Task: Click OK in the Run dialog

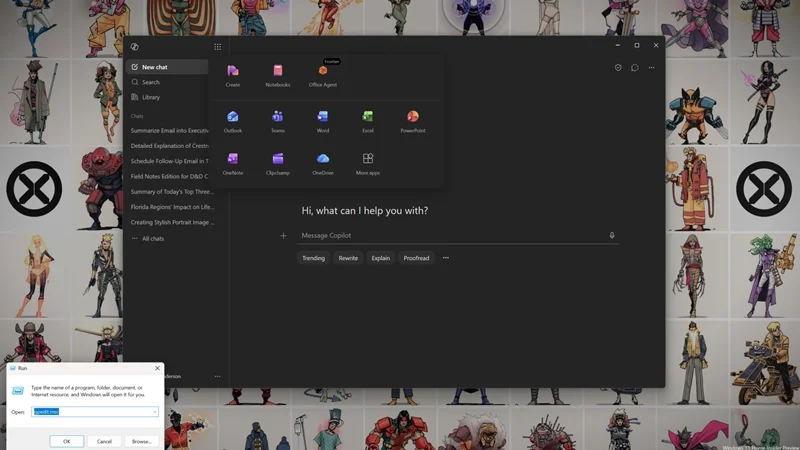Action: click(66, 441)
